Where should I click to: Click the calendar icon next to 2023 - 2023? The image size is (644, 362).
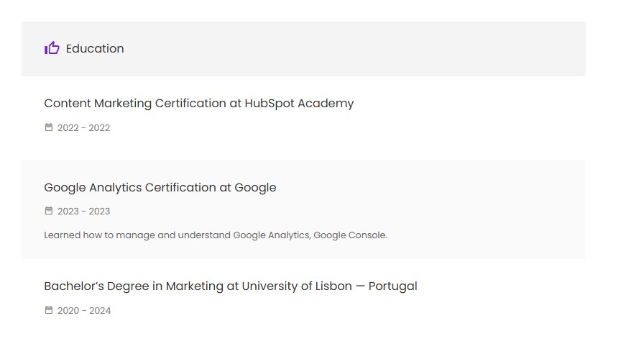(x=49, y=211)
